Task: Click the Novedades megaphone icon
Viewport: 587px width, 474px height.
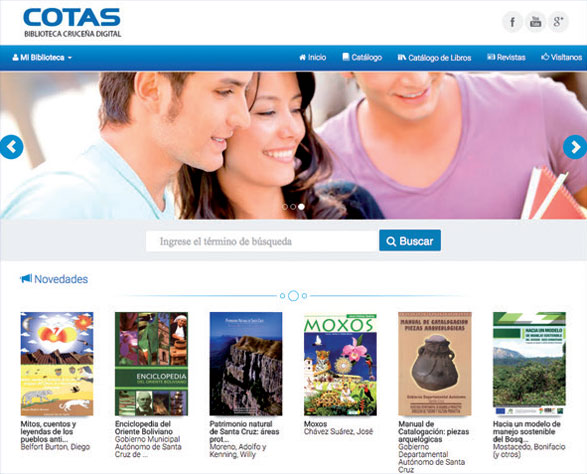Action: click(x=26, y=279)
